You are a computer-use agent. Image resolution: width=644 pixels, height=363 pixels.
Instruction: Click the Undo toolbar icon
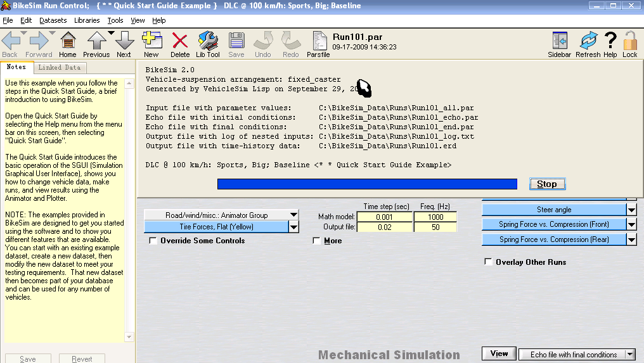[x=263, y=41]
